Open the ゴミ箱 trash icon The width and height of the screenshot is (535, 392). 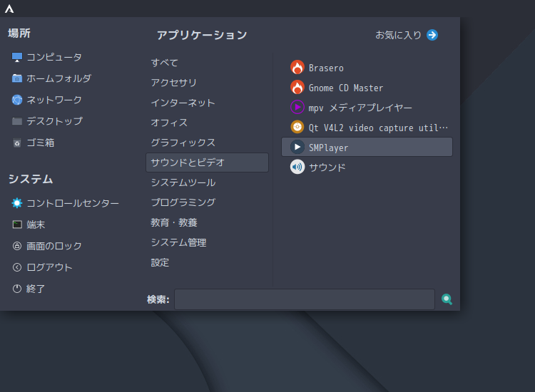tap(16, 143)
